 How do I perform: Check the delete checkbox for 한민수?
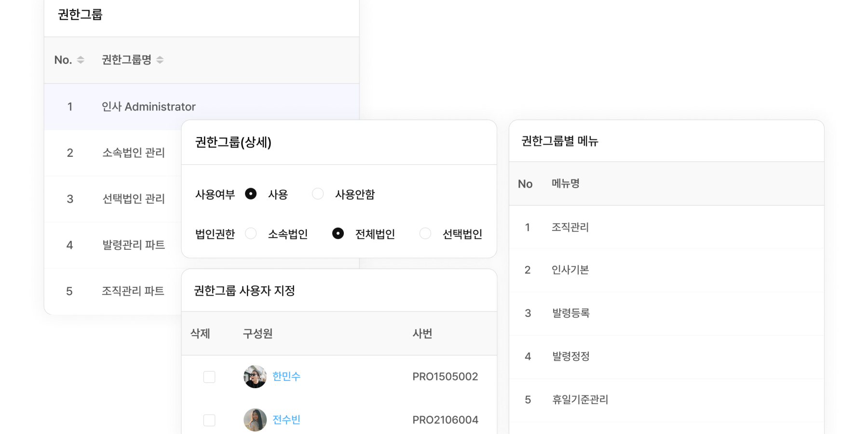pyautogui.click(x=208, y=377)
